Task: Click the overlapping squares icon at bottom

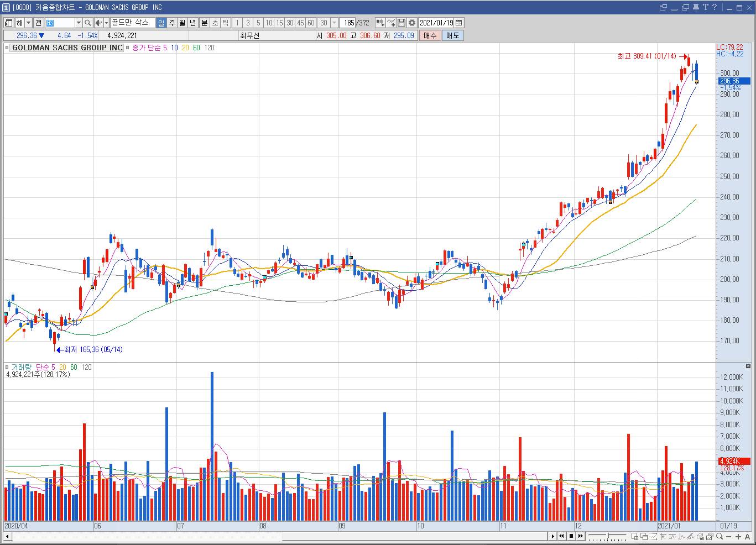Action: click(644, 537)
